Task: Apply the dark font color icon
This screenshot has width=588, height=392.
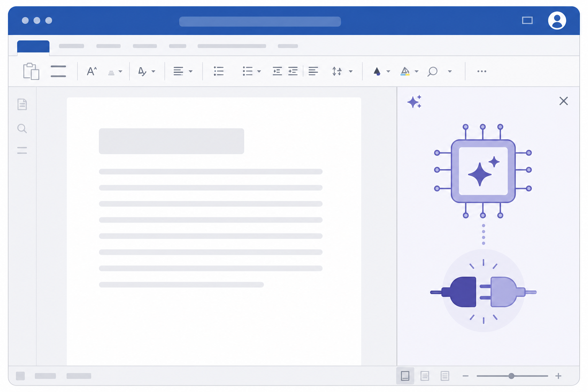Action: (x=377, y=71)
